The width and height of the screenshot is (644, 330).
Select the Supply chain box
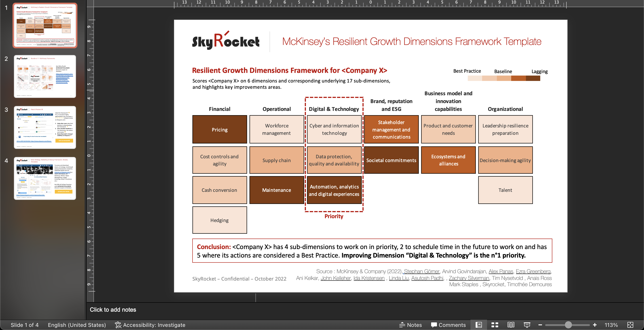point(277,160)
